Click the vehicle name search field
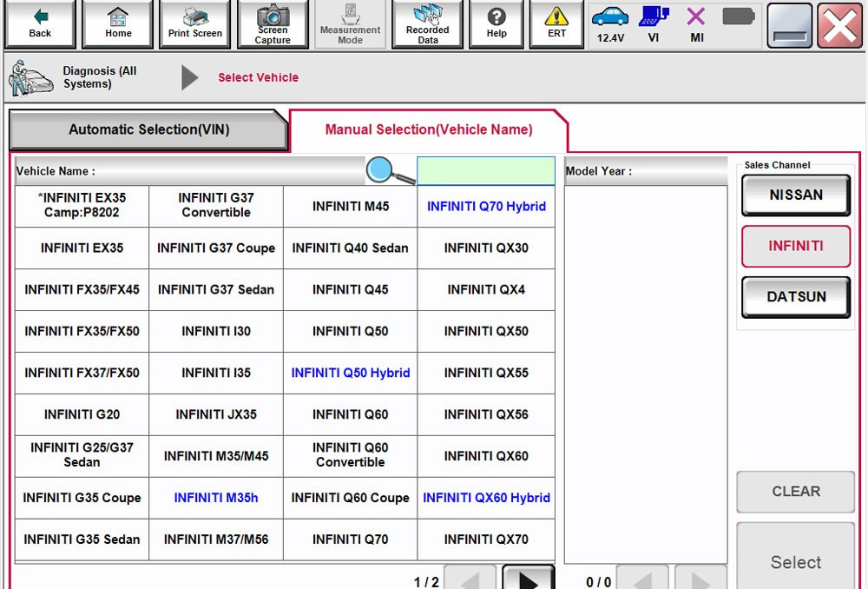This screenshot has width=868, height=589. pos(486,170)
